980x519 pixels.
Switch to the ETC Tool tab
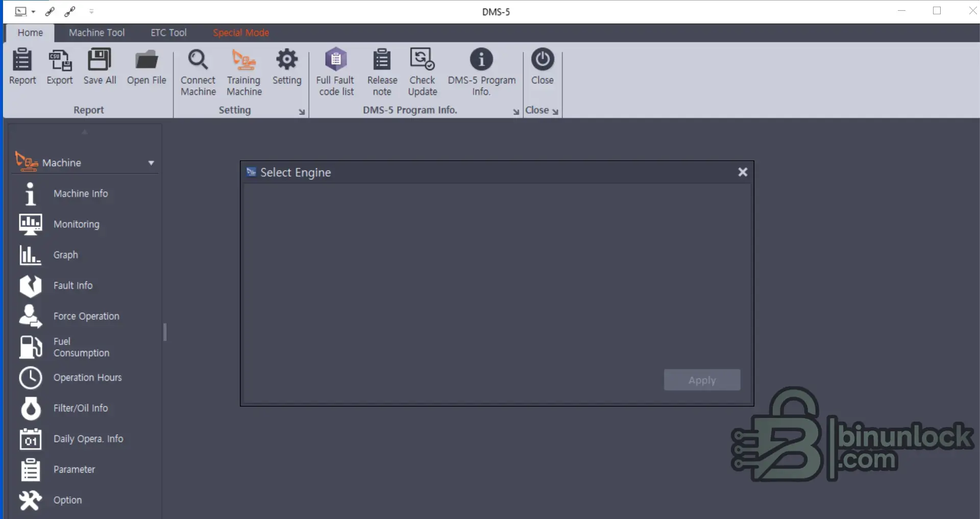[x=168, y=33]
